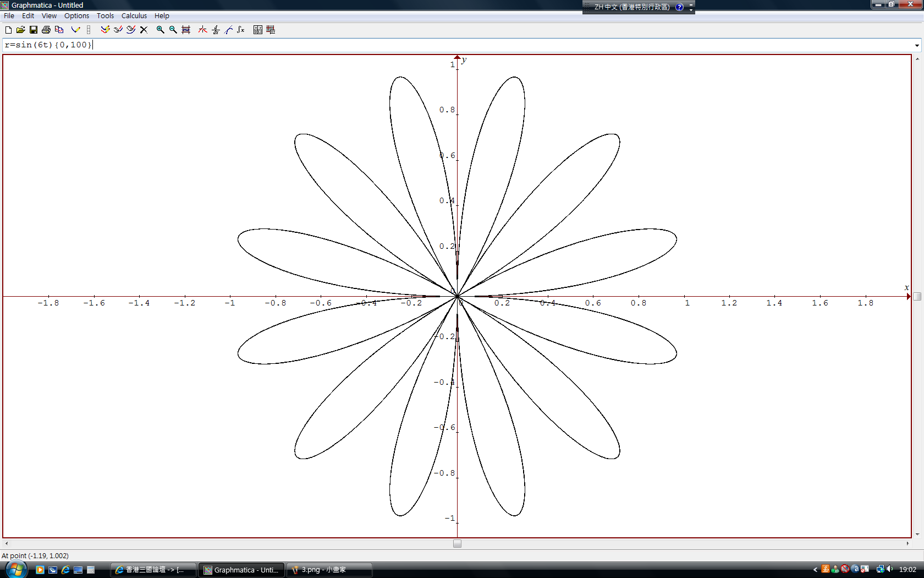
Task: Open the View menu
Action: (50, 16)
